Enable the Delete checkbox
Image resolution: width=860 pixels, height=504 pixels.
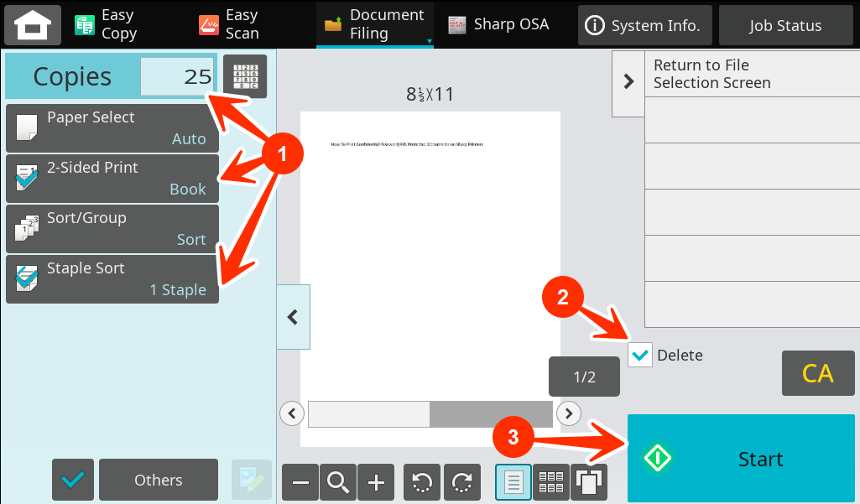[x=639, y=355]
